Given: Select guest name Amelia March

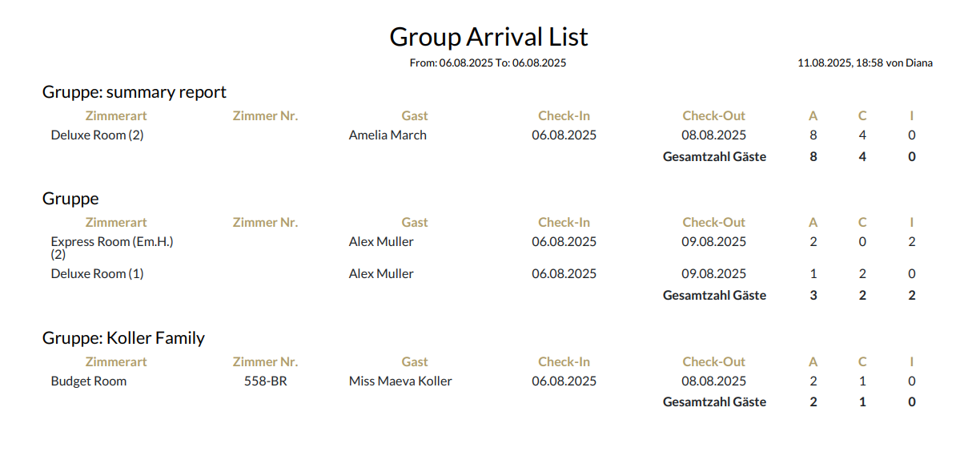Looking at the screenshot, I should tap(388, 135).
